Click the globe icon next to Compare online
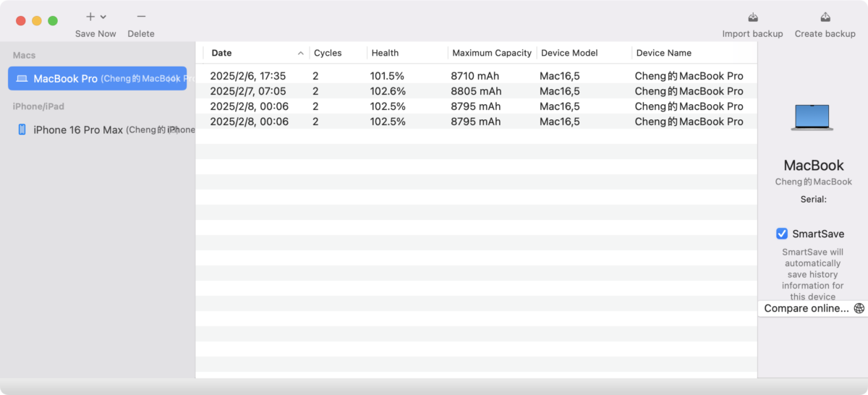 point(859,308)
